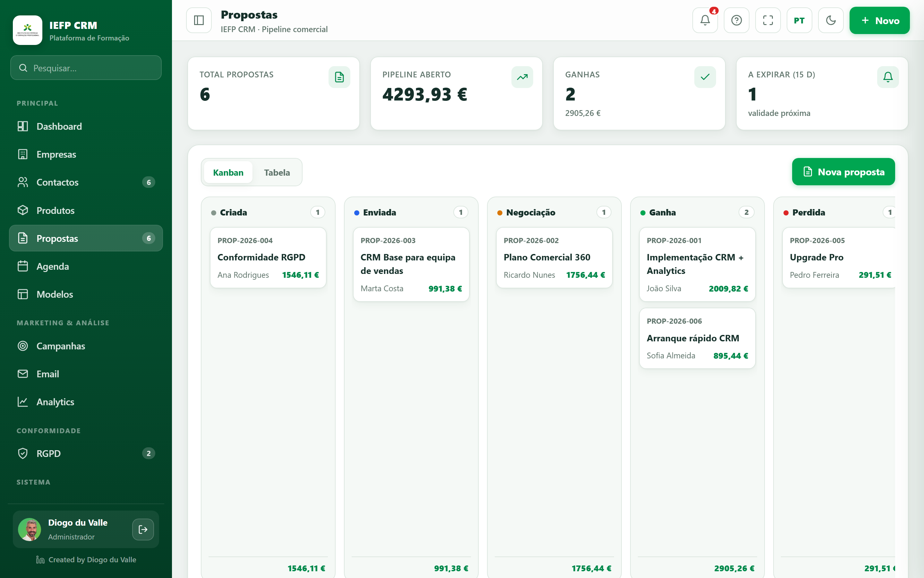Screen dimensions: 924x578
Task: Click the Modelos template icon
Action: (23, 294)
